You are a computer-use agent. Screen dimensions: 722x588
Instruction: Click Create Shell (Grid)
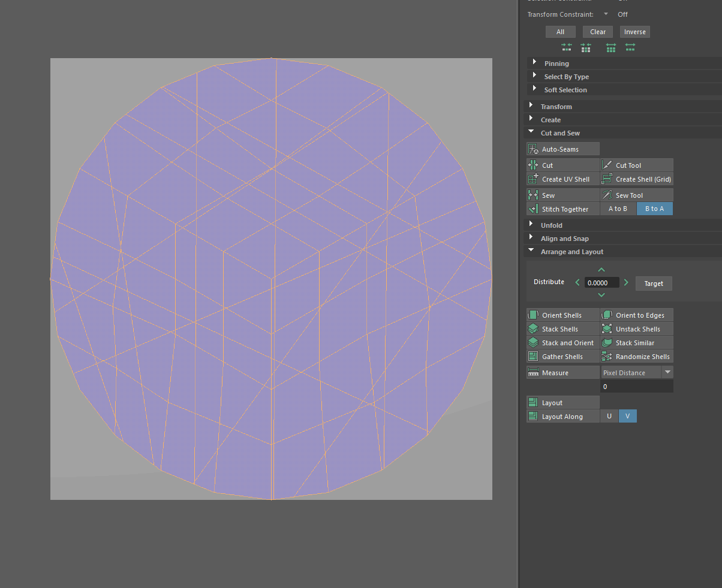[637, 179]
